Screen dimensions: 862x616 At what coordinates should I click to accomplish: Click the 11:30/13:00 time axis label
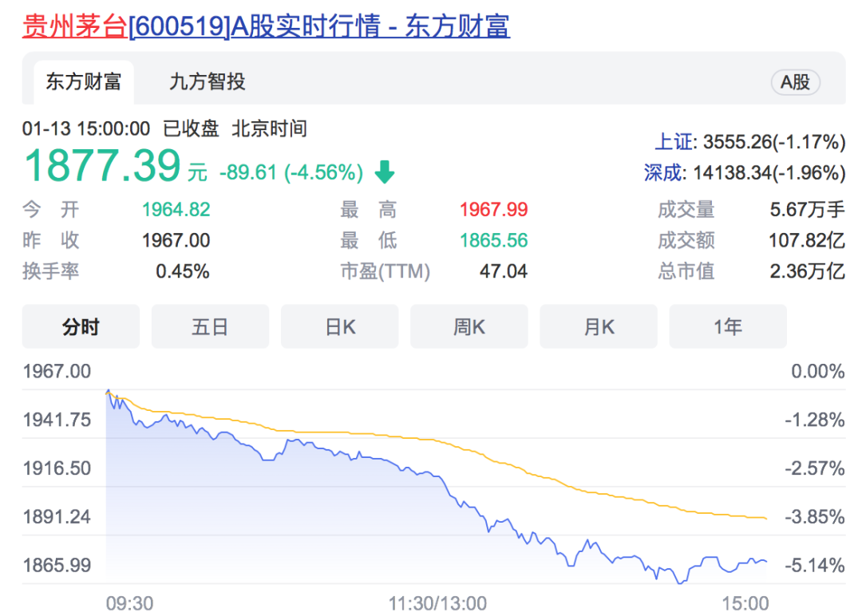pyautogui.click(x=437, y=603)
